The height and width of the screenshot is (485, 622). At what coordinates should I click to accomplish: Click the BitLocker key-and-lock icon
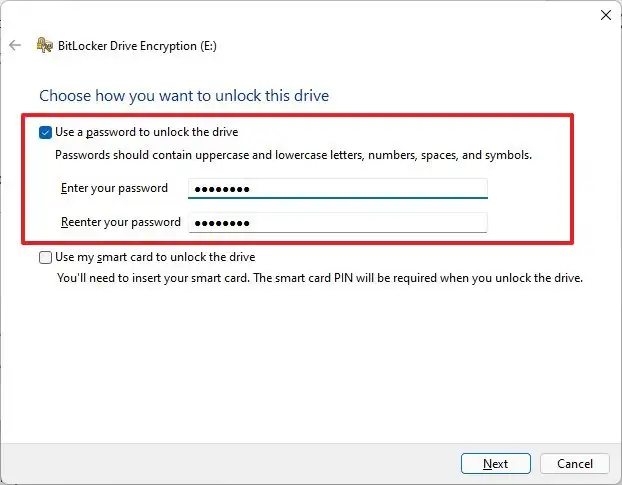click(44, 45)
